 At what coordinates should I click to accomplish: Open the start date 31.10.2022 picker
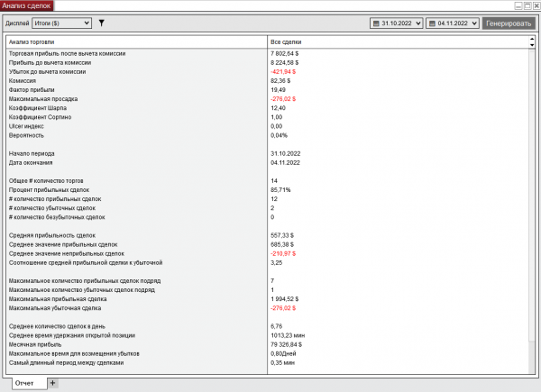click(x=397, y=23)
